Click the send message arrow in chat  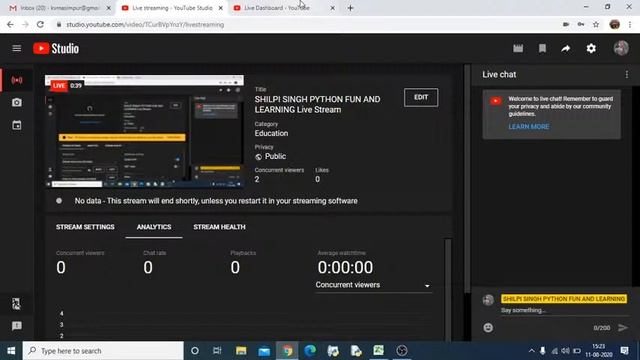[x=623, y=327]
